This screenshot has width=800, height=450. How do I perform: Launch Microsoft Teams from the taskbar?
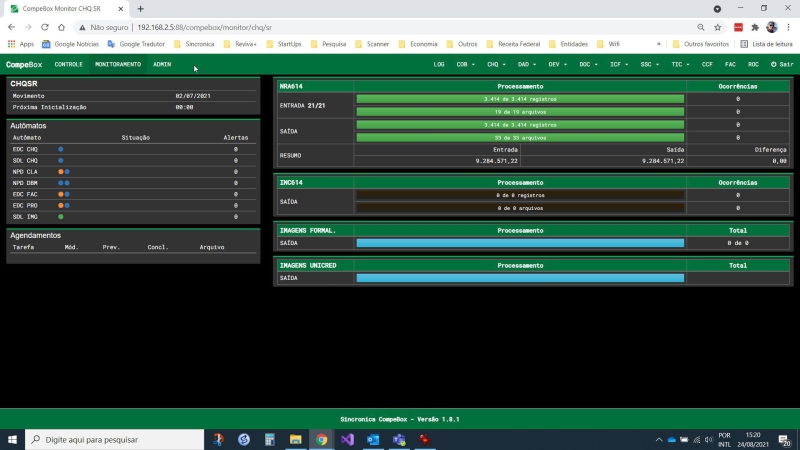coord(399,439)
